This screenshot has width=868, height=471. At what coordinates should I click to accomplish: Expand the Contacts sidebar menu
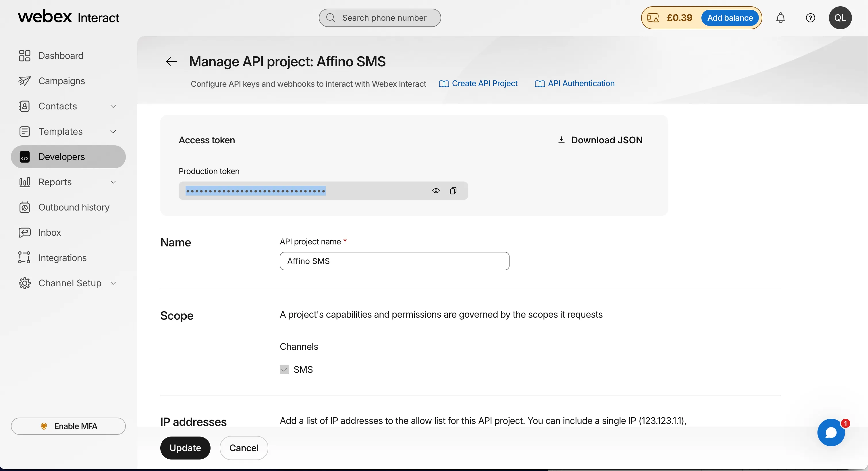[x=113, y=106]
